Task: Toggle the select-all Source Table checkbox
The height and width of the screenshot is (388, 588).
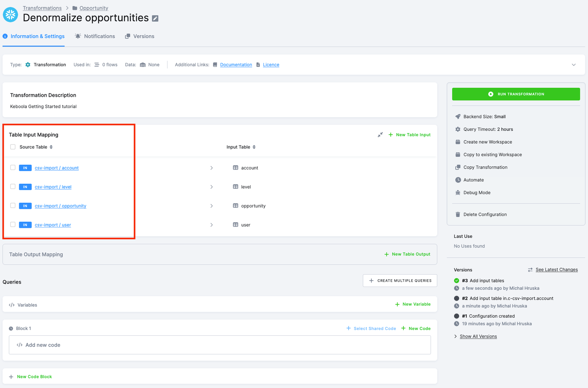Action: click(x=13, y=147)
